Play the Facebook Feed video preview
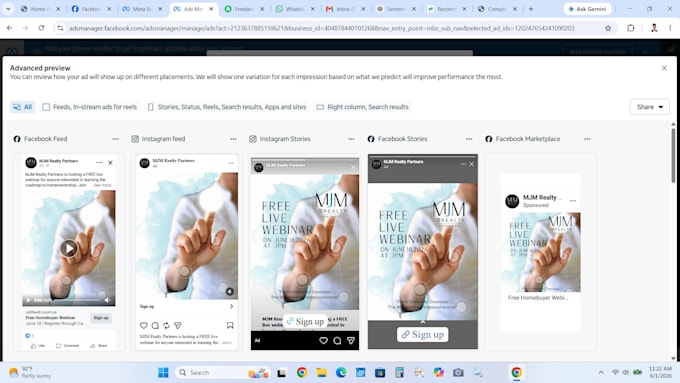This screenshot has width=680, height=383. 69,249
